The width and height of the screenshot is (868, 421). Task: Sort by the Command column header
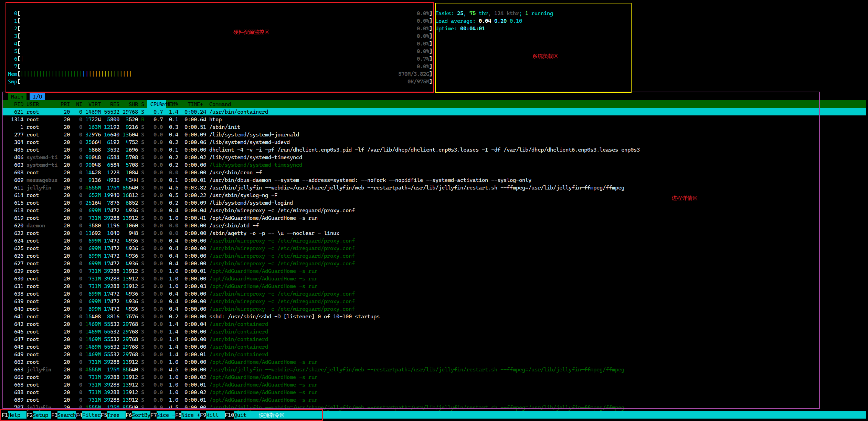click(220, 104)
